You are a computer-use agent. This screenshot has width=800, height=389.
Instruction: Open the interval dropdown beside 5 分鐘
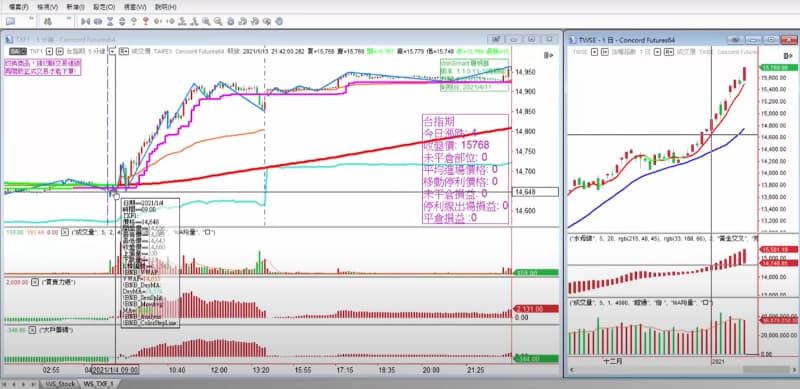(112, 51)
